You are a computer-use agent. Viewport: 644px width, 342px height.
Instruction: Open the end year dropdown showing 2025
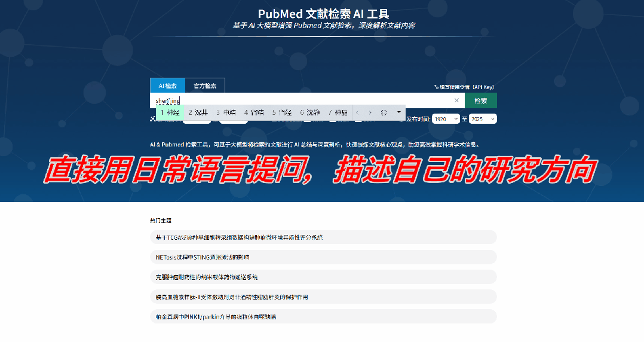pos(483,119)
